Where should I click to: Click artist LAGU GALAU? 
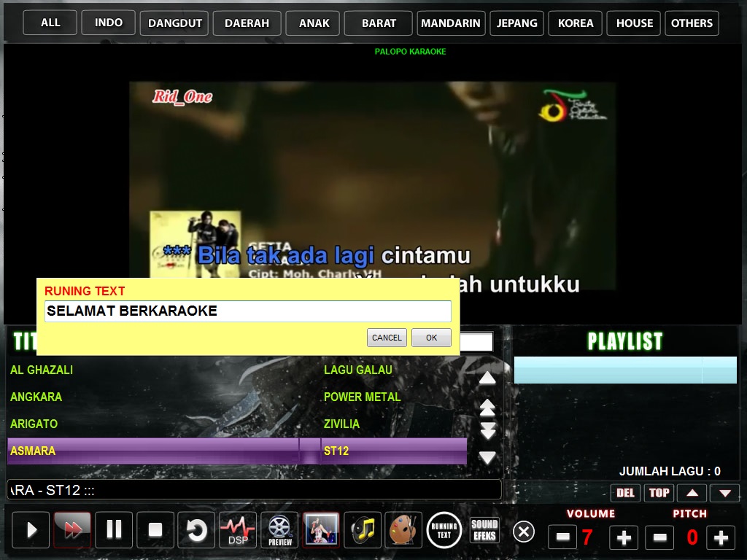358,370
